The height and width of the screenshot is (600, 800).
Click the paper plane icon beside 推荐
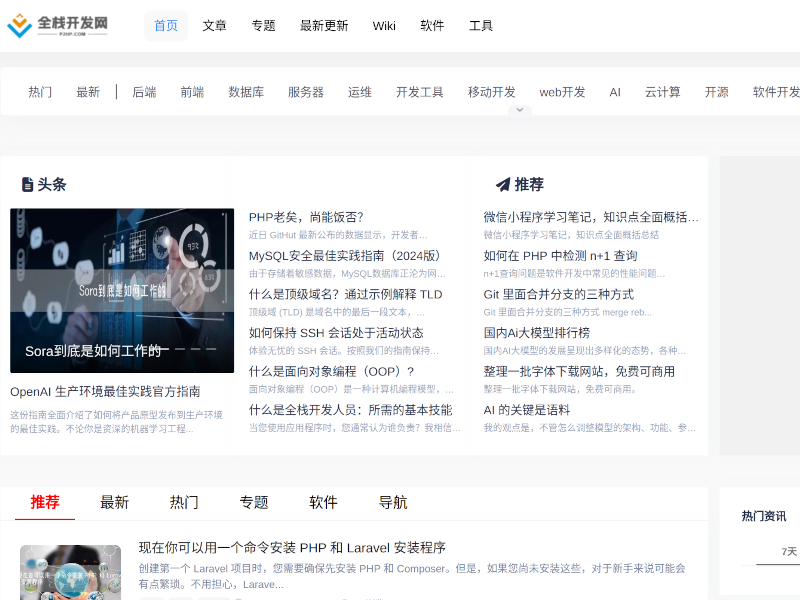tap(503, 185)
